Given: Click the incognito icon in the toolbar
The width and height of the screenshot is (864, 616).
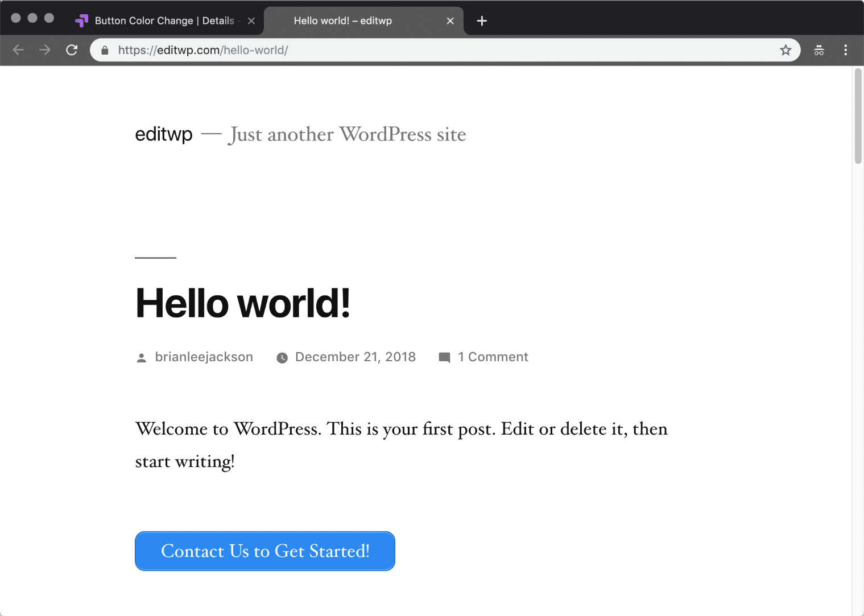Looking at the screenshot, I should (818, 50).
